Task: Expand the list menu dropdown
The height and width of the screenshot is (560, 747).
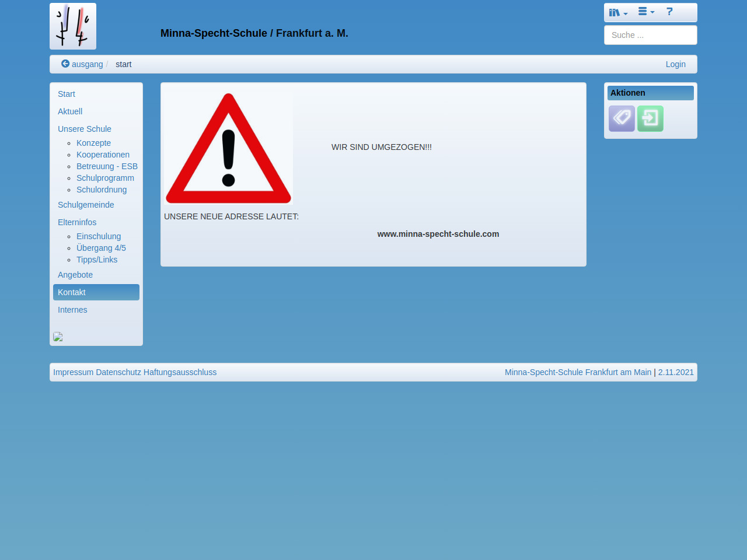Action: click(646, 12)
